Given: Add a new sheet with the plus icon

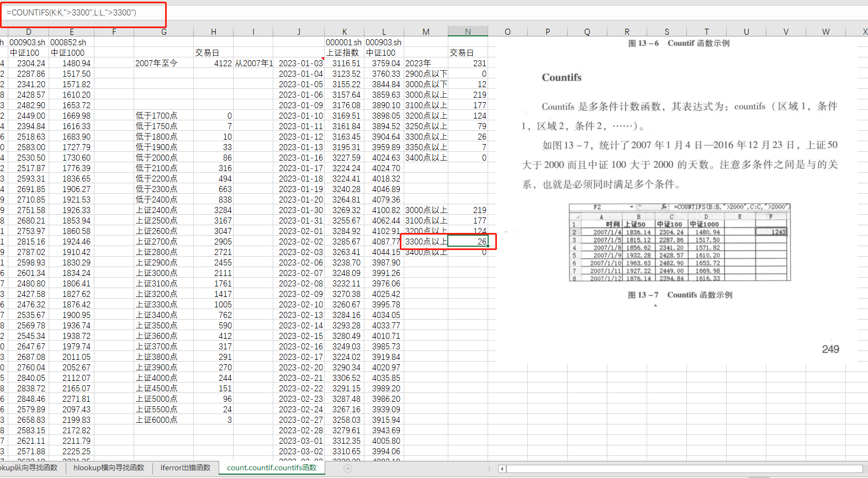Looking at the screenshot, I should [x=348, y=468].
